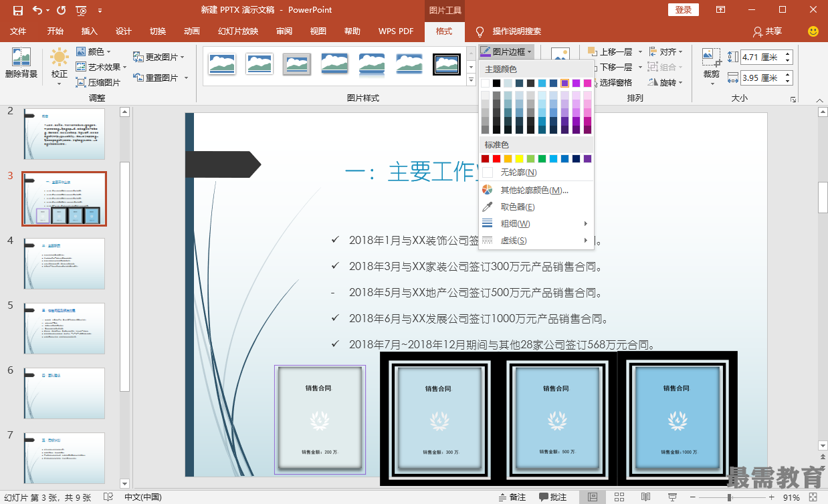Click the smiley feedback icon
The image size is (828, 504).
[x=813, y=31]
